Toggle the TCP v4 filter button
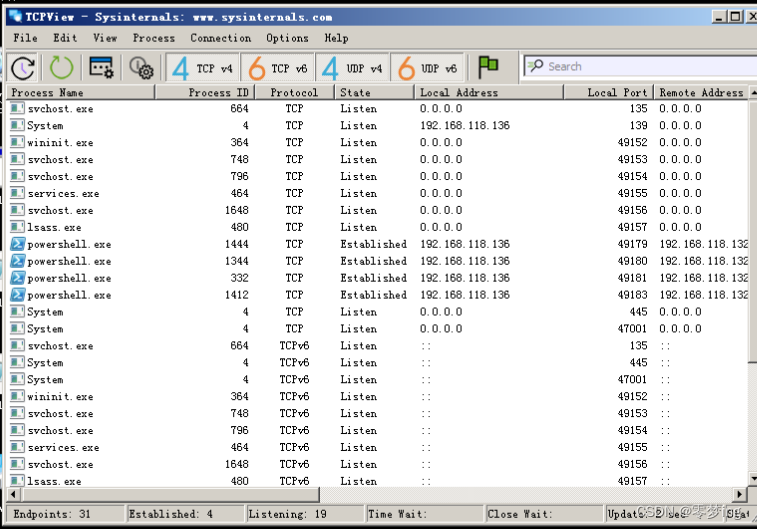This screenshot has width=757, height=529. 203,68
